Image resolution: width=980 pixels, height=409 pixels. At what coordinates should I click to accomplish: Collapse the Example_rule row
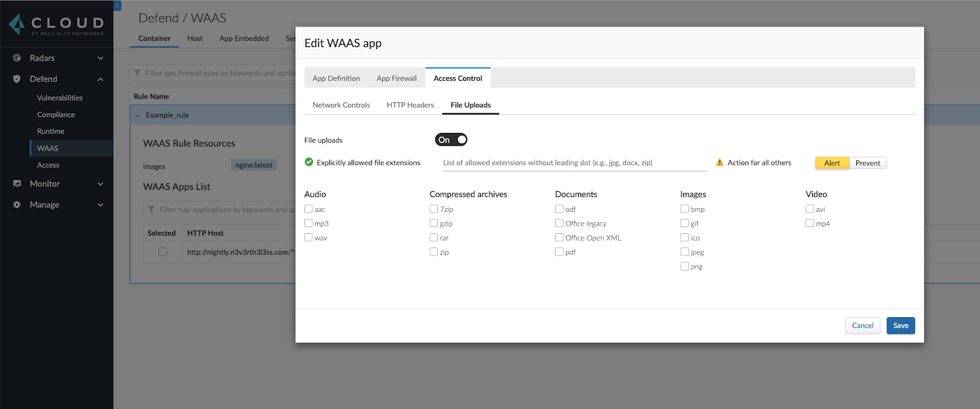pyautogui.click(x=138, y=115)
